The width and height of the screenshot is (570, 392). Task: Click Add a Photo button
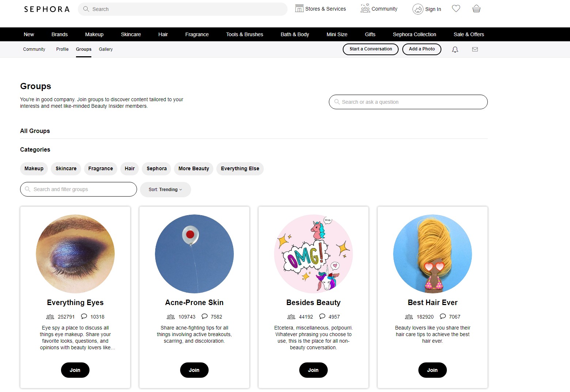[x=422, y=49]
